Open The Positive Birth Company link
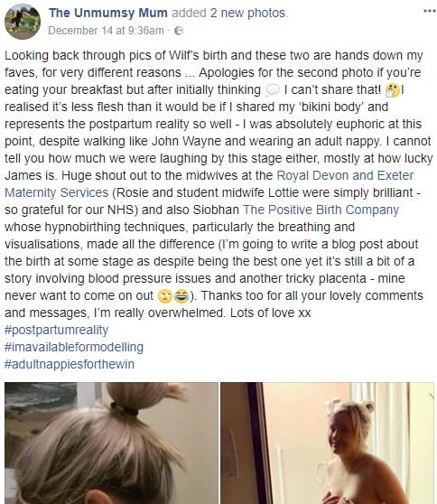This screenshot has height=504, width=437. (321, 210)
